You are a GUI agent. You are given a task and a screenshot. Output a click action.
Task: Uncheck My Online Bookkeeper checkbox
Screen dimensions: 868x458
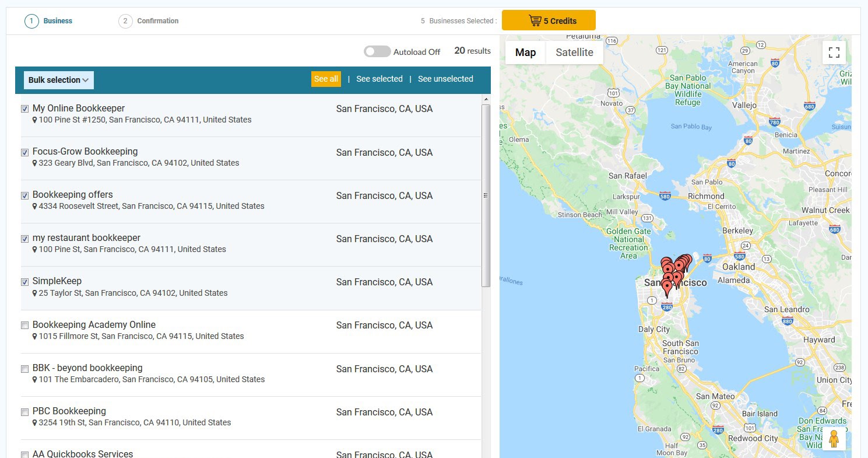point(24,109)
